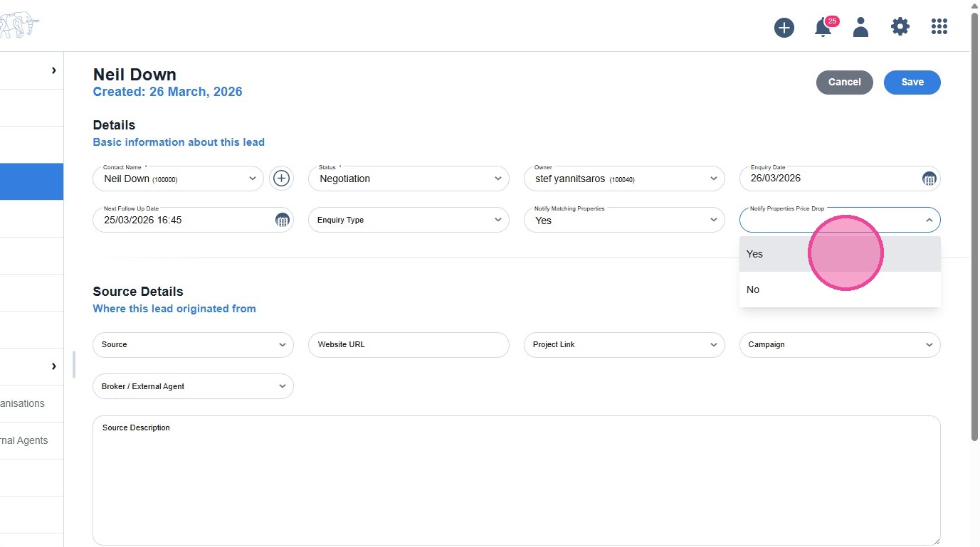Image resolution: width=980 pixels, height=547 pixels.
Task: Click into the Website URL field
Action: [x=409, y=344]
